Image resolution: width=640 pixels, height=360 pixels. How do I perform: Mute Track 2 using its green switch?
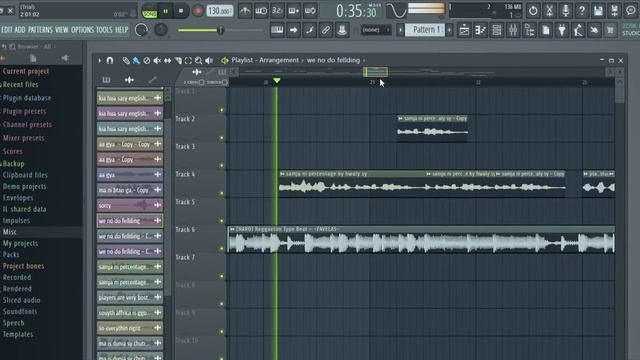(x=222, y=138)
